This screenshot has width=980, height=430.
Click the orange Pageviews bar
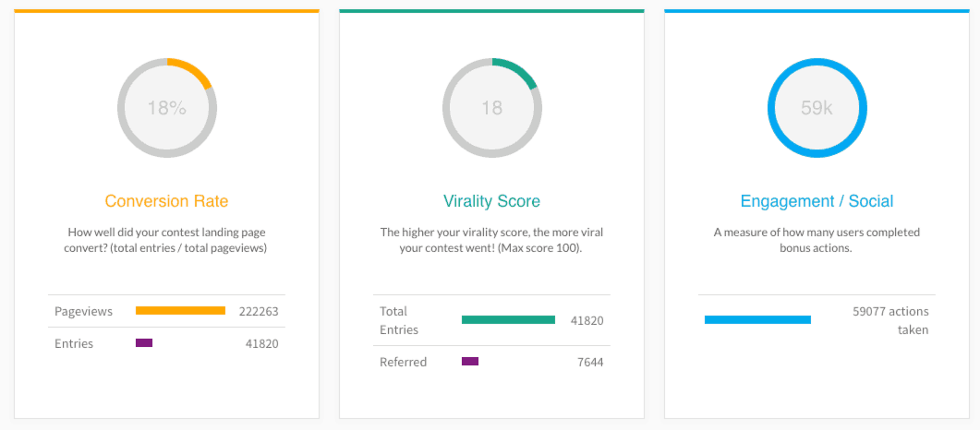180,311
